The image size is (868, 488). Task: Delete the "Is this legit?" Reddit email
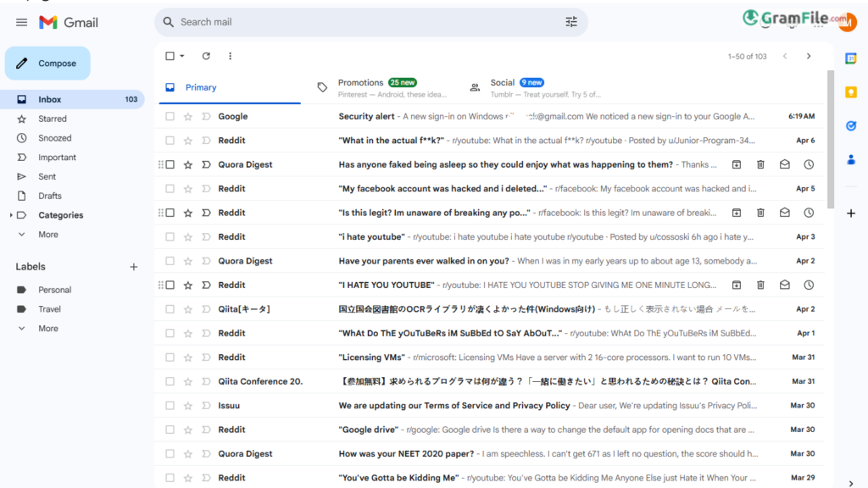(760, 213)
